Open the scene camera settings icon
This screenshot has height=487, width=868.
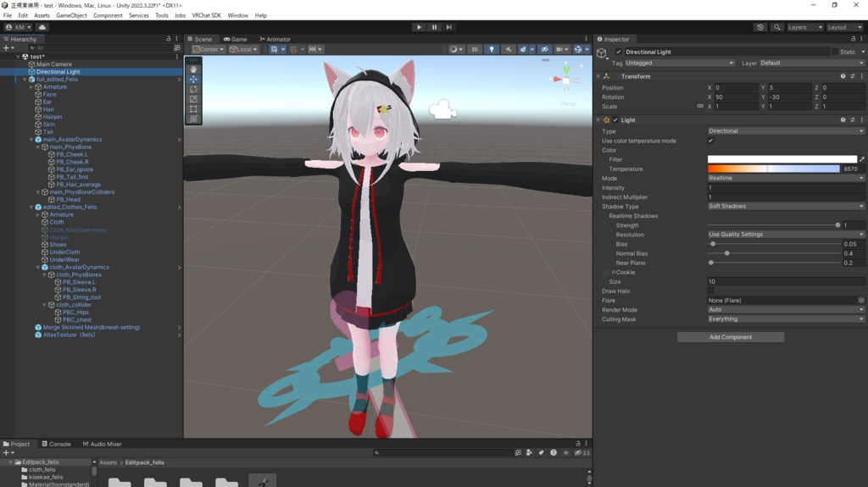559,49
